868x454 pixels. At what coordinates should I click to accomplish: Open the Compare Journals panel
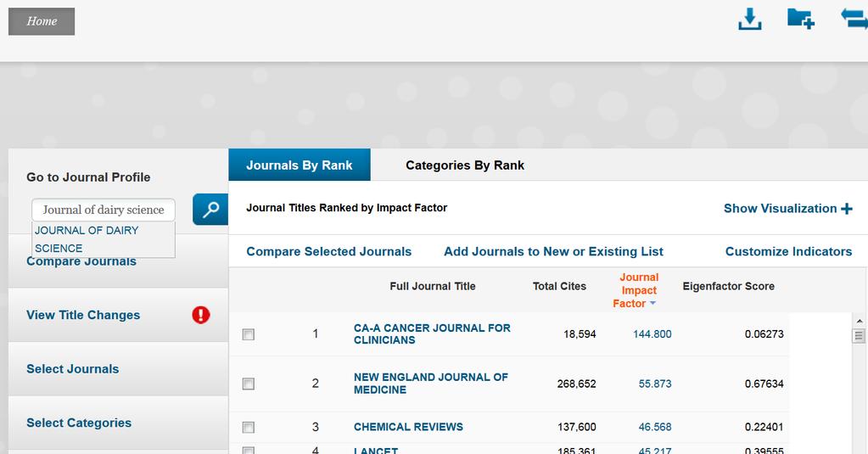point(81,261)
